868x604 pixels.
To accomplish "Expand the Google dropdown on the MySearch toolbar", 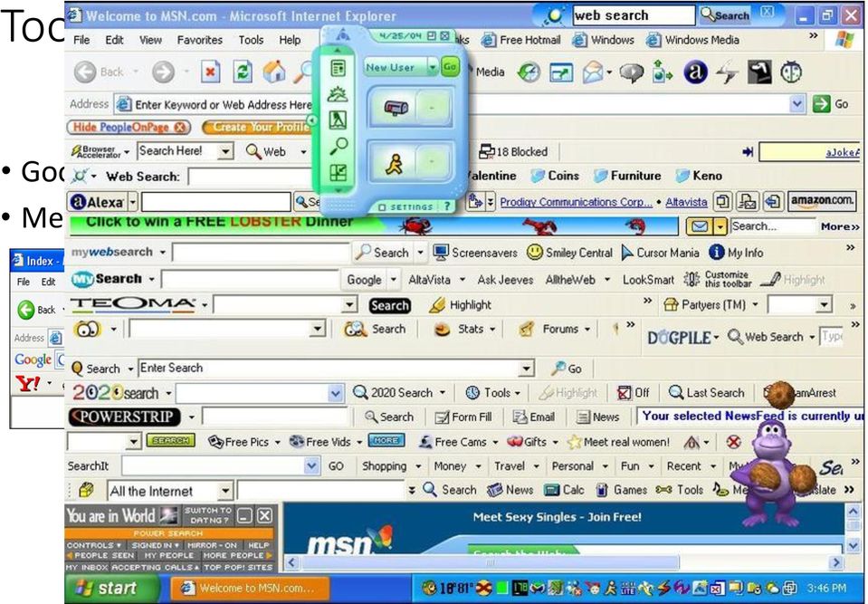I will [394, 280].
